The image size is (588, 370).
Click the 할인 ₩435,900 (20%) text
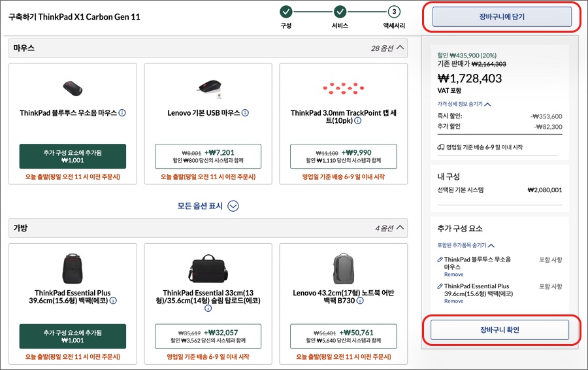(x=467, y=56)
